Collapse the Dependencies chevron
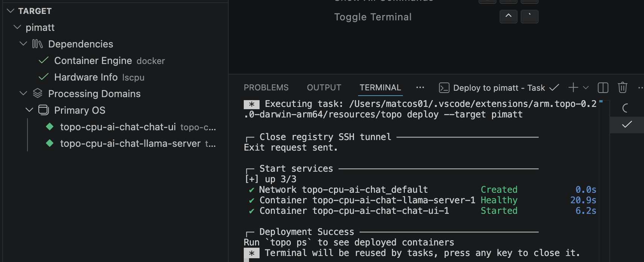 coord(23,44)
